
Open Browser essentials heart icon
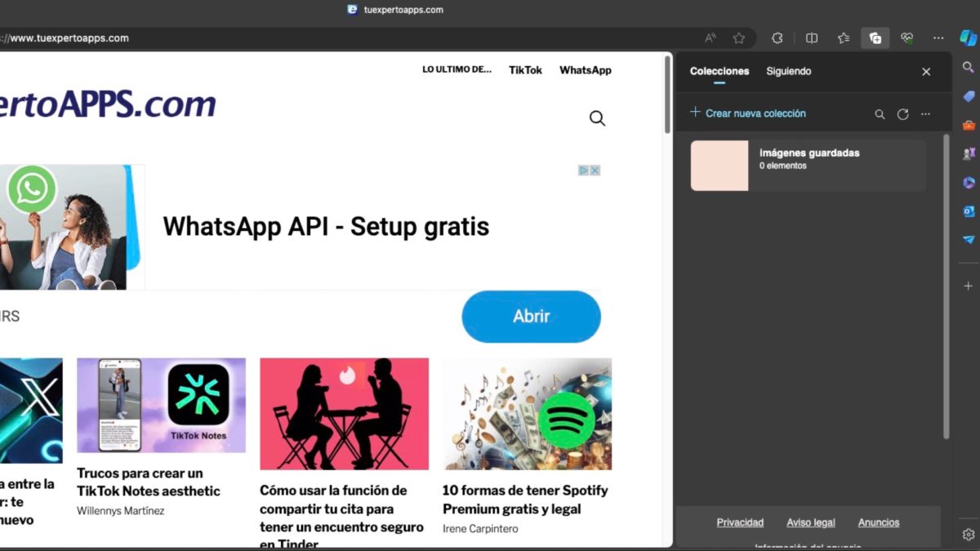click(x=906, y=38)
